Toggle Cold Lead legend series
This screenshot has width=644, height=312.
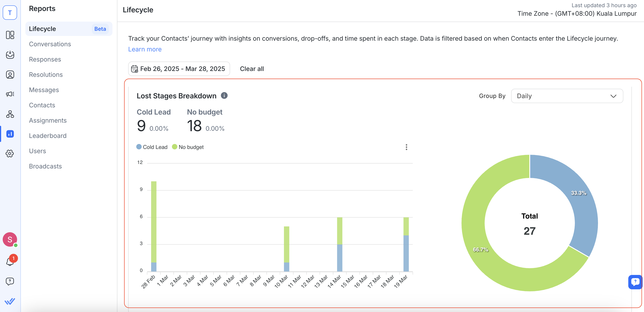pyautogui.click(x=152, y=147)
